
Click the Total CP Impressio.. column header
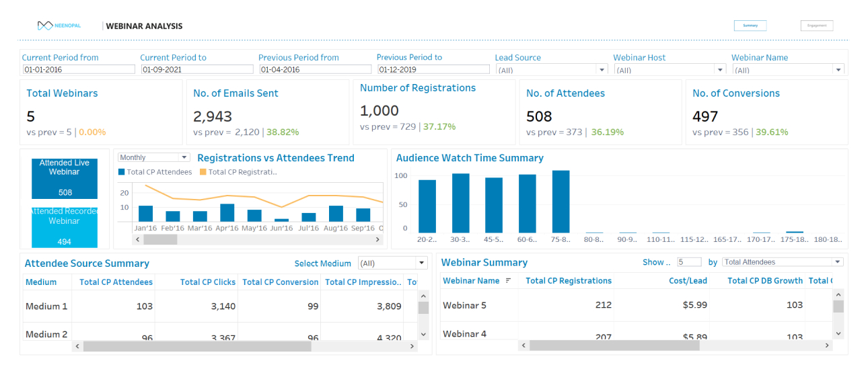tap(363, 282)
